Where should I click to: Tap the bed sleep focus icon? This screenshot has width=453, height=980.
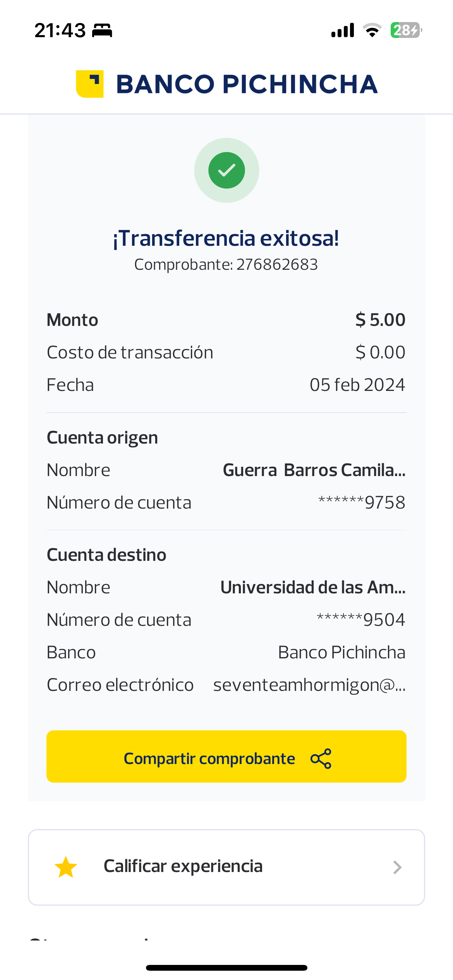pos(102,30)
